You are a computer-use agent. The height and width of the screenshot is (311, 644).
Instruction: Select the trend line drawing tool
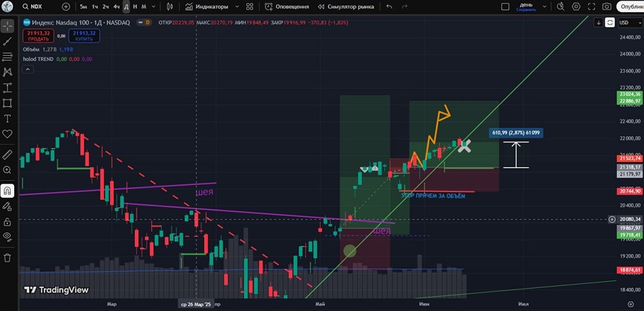coord(7,41)
